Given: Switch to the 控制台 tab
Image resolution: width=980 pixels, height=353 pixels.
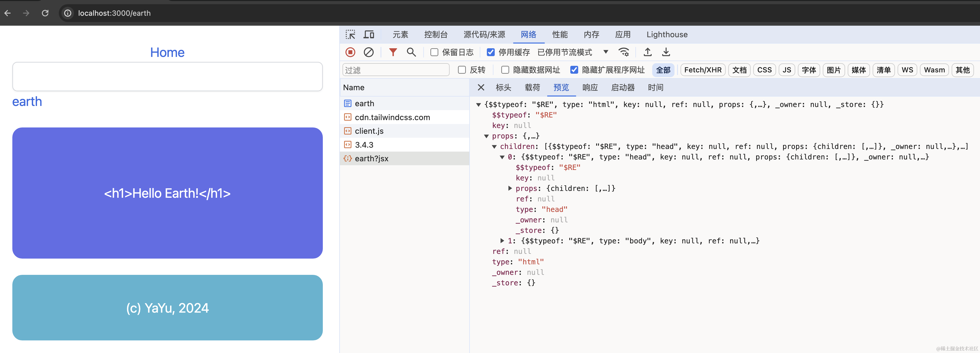Looking at the screenshot, I should click(436, 35).
